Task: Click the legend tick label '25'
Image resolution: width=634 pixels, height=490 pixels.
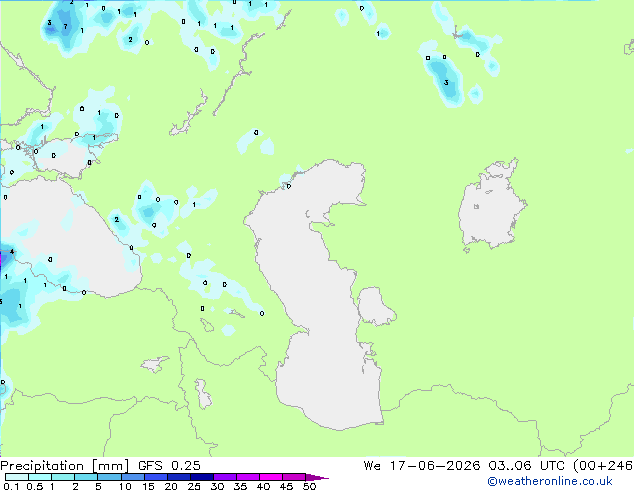Action: tap(194, 486)
